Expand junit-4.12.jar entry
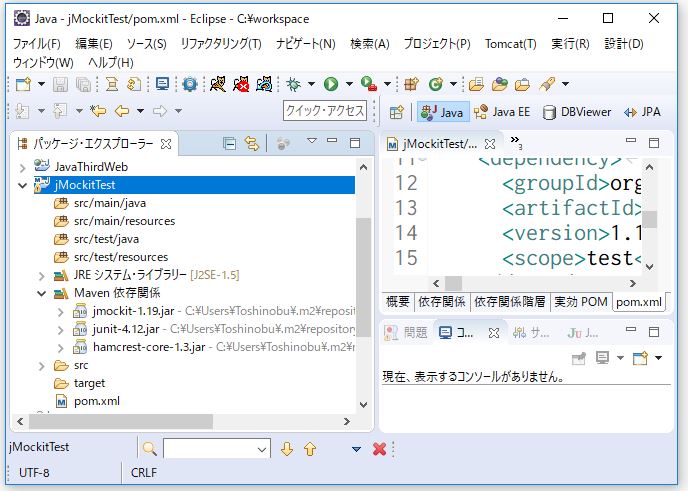 pyautogui.click(x=61, y=330)
